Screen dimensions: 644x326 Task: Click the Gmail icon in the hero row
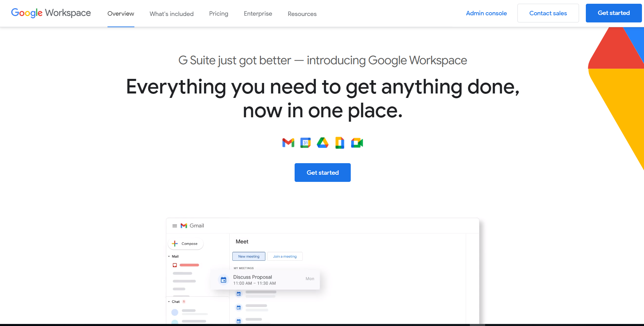(288, 143)
